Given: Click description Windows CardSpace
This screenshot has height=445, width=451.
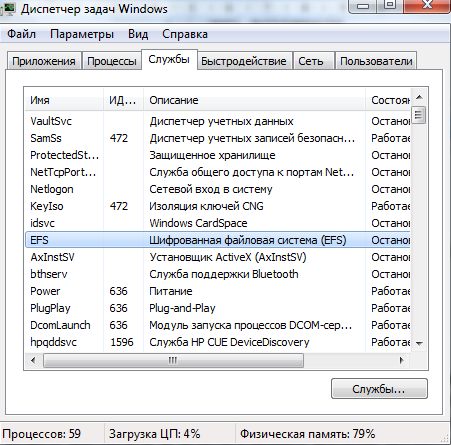Looking at the screenshot, I should (x=198, y=223).
